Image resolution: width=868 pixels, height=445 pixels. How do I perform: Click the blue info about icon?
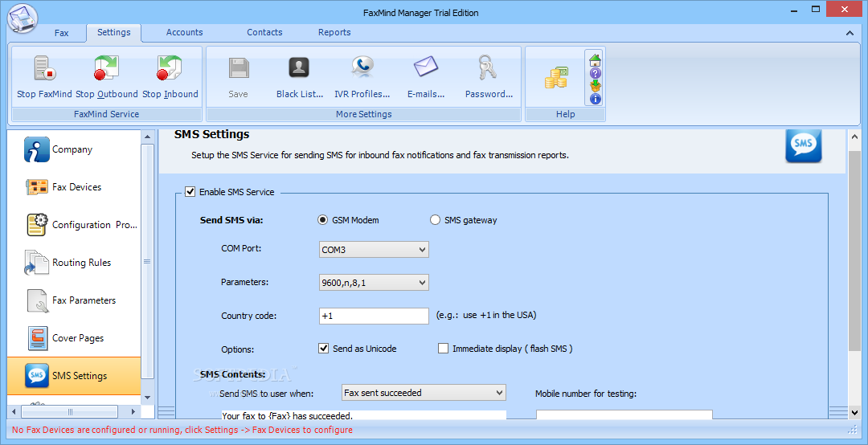tap(595, 99)
